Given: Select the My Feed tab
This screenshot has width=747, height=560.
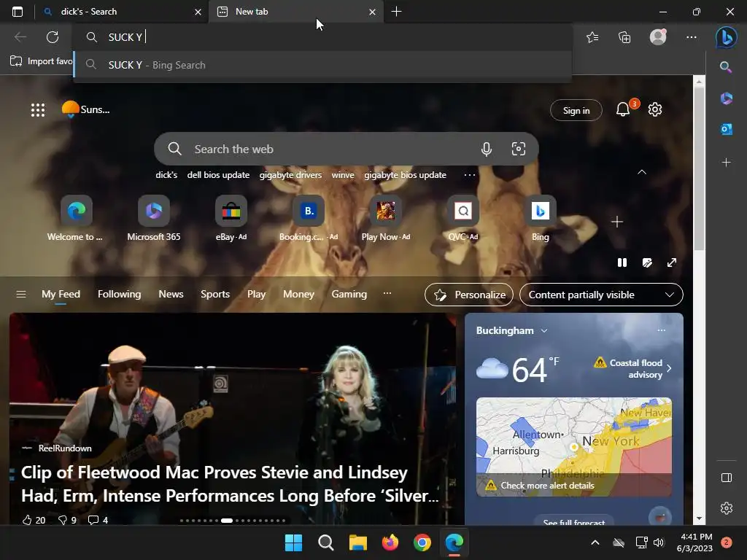Looking at the screenshot, I should click(x=61, y=295).
